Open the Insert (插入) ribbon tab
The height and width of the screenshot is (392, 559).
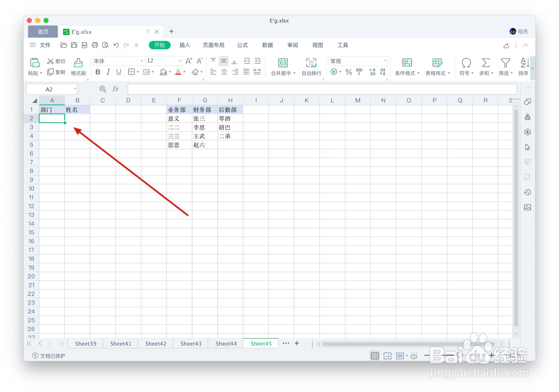184,45
